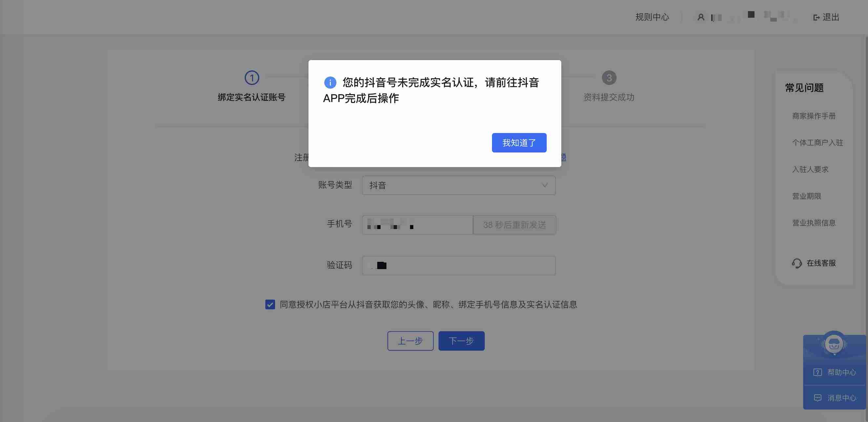Open 个体工商户入驻 FAQ link

coord(817,142)
